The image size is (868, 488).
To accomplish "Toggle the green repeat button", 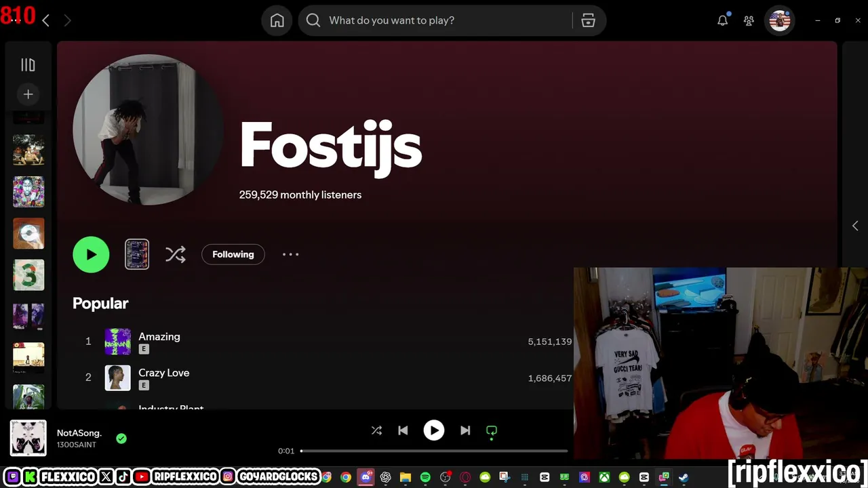I will [492, 430].
